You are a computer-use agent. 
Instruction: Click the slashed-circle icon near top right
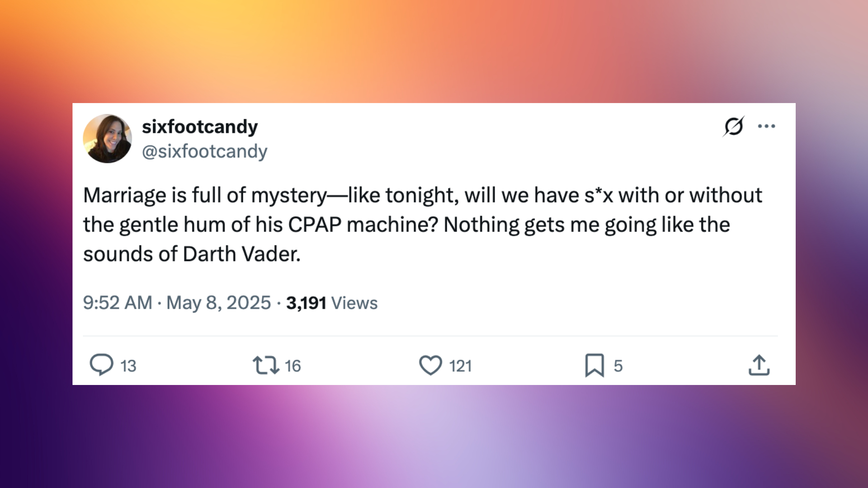click(x=733, y=127)
